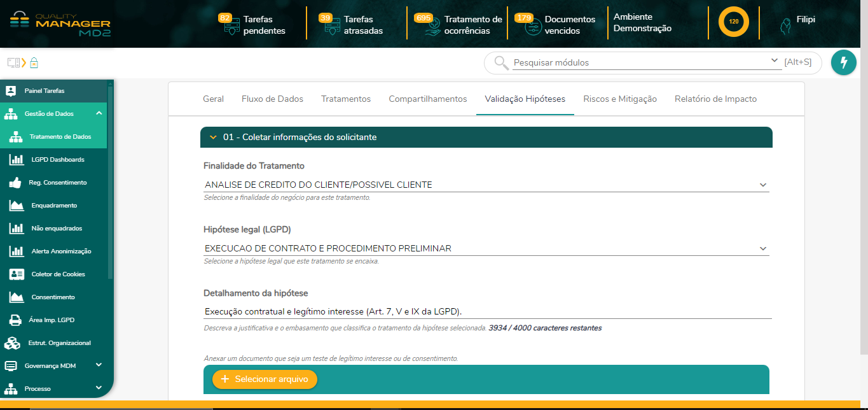Open the Hipótese legal (LGPD) dropdown
The image size is (868, 410).
point(486,248)
